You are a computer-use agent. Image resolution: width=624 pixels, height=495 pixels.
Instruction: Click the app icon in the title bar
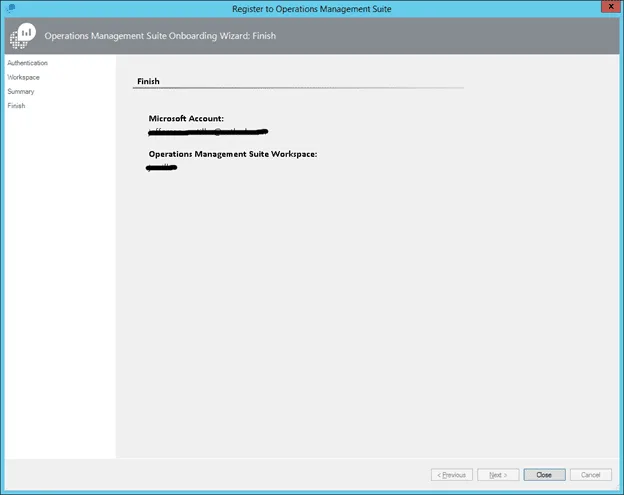coord(11,8)
